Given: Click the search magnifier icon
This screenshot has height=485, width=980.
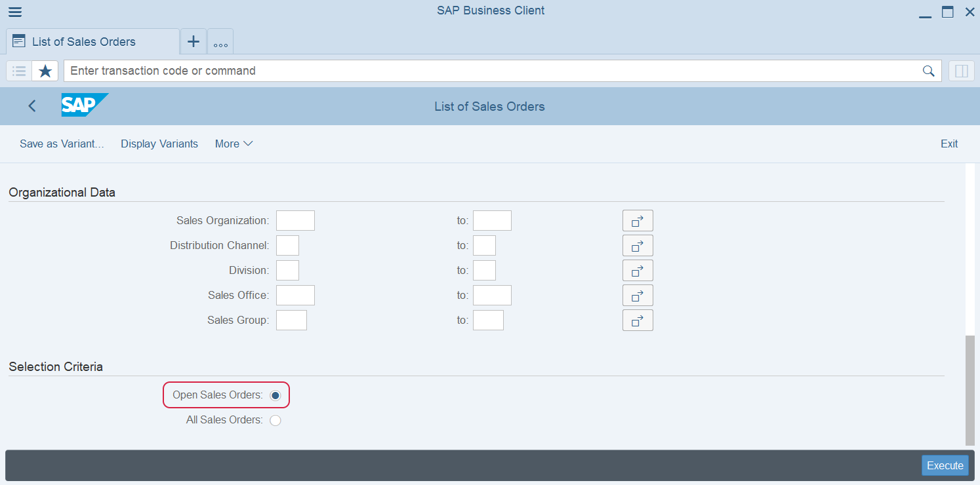Looking at the screenshot, I should [928, 71].
